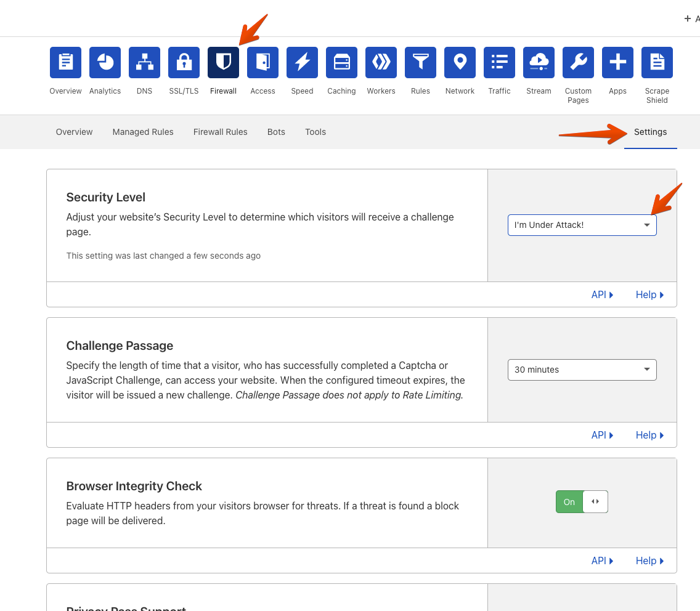The image size is (700, 611).
Task: Select the Firewall shield icon
Action: tap(223, 62)
